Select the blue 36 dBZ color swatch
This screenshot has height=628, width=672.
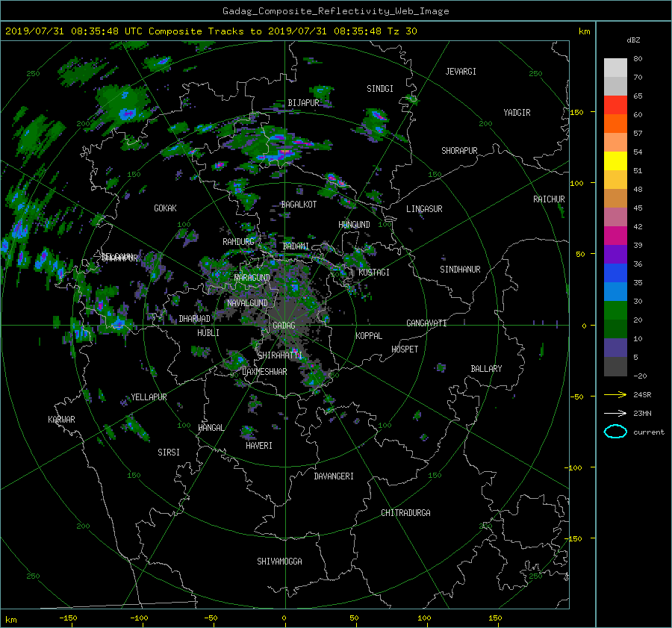[615, 273]
